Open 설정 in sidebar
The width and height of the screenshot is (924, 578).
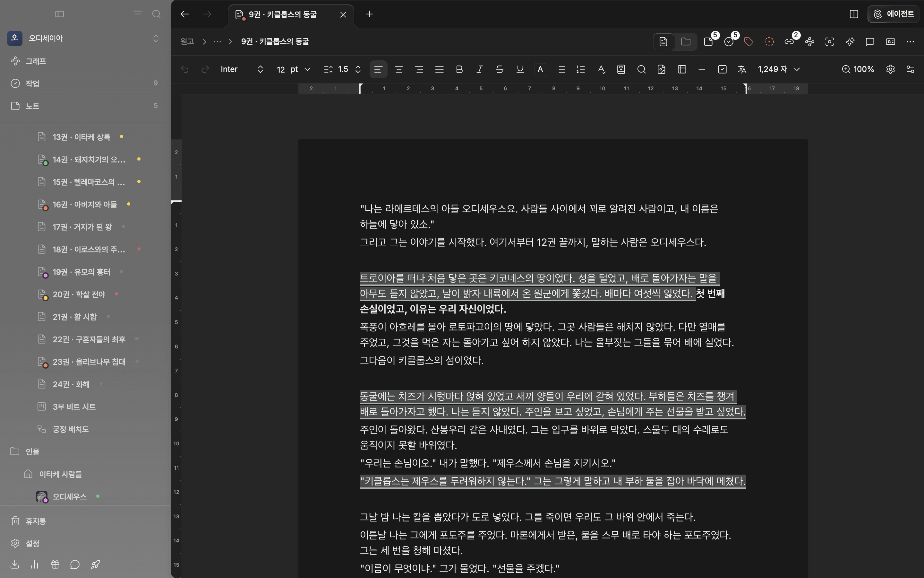[x=85, y=543]
